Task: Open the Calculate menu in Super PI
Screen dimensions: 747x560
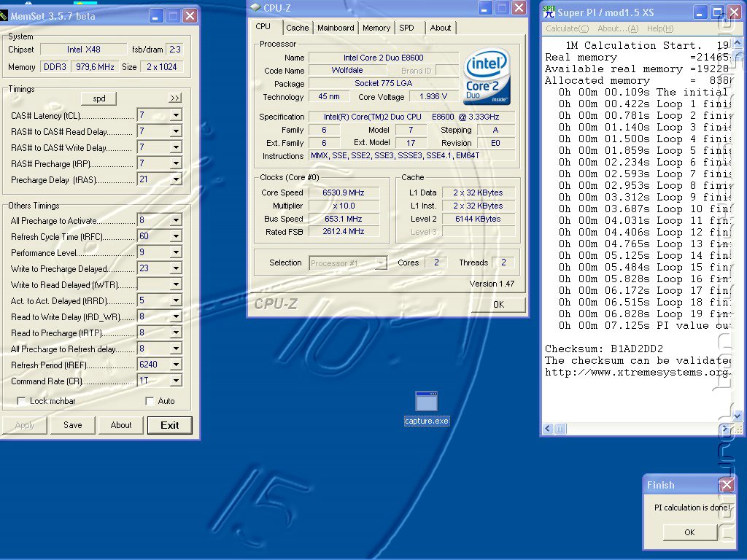Action: 568,28
